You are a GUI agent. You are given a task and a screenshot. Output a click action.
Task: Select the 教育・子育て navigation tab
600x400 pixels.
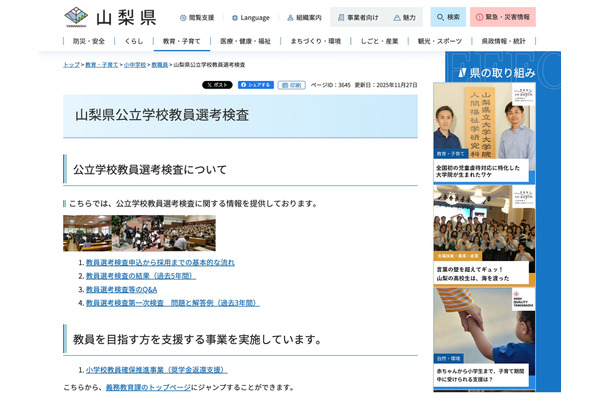click(182, 41)
